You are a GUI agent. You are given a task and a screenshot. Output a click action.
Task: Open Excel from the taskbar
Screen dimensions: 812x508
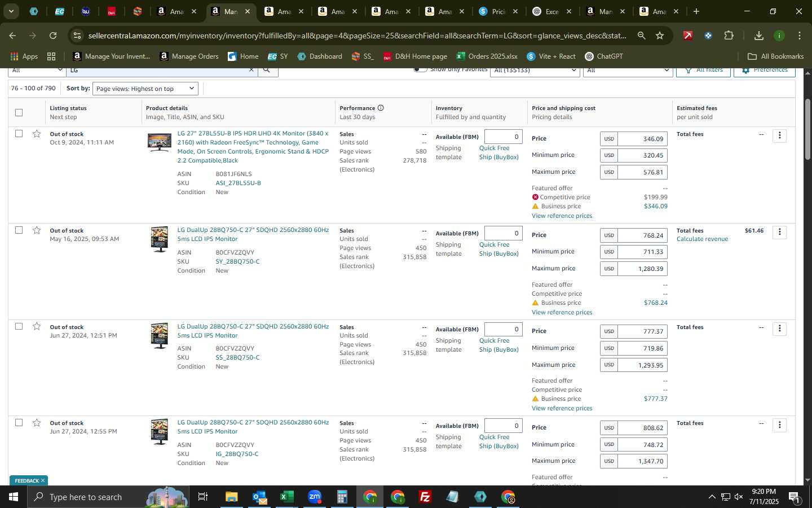pyautogui.click(x=286, y=497)
